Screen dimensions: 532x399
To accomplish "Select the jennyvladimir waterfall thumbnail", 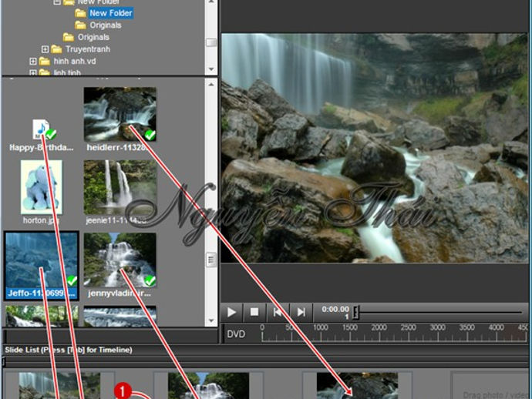I will (120, 260).
